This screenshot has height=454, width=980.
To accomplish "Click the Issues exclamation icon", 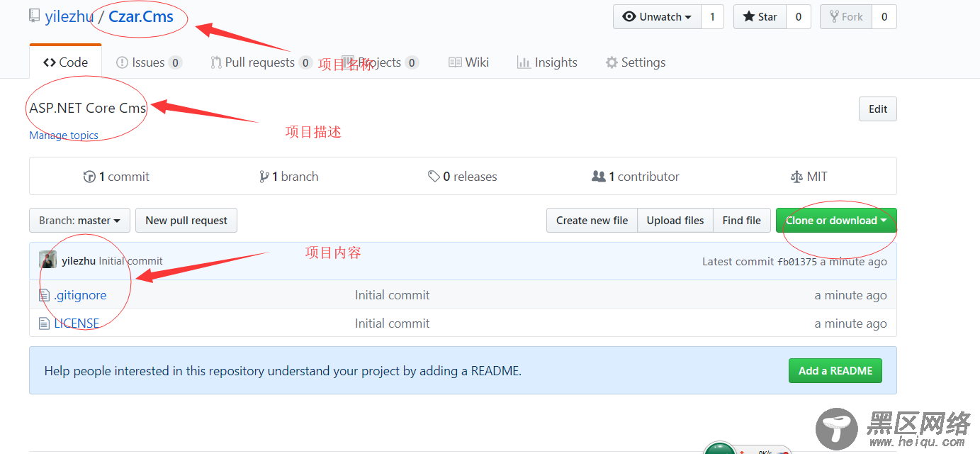I will pyautogui.click(x=122, y=62).
